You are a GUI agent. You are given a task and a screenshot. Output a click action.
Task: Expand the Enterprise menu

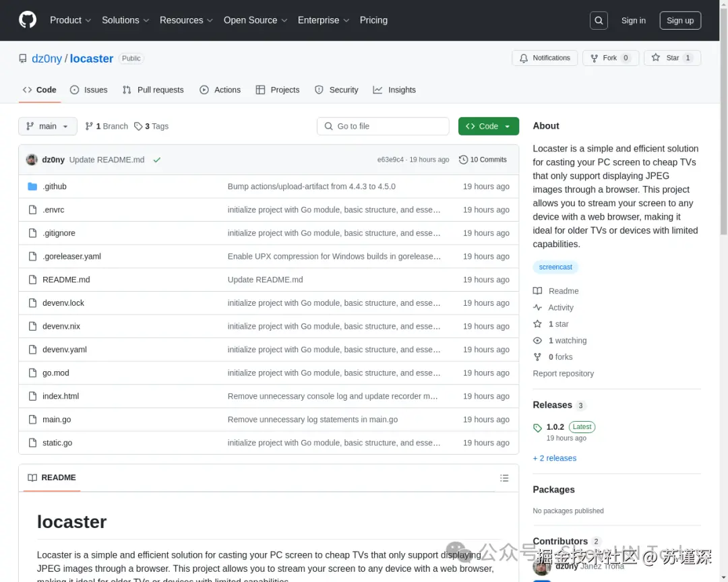point(323,20)
